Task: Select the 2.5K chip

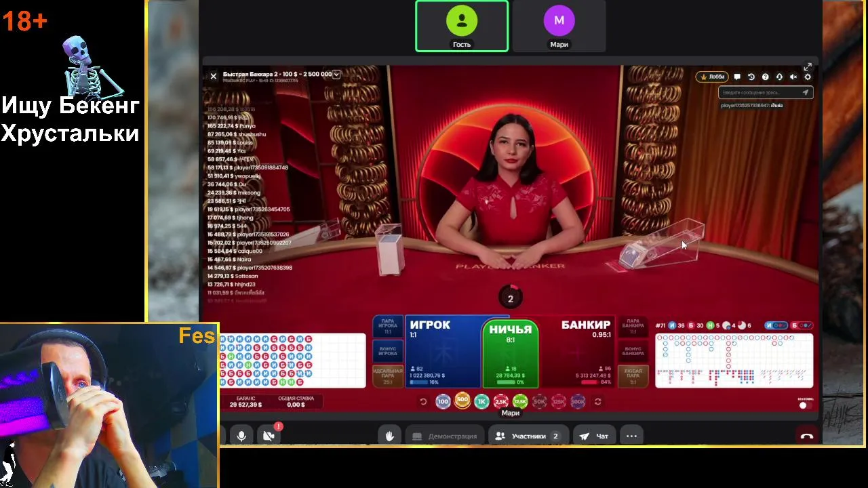Action: tap(501, 401)
